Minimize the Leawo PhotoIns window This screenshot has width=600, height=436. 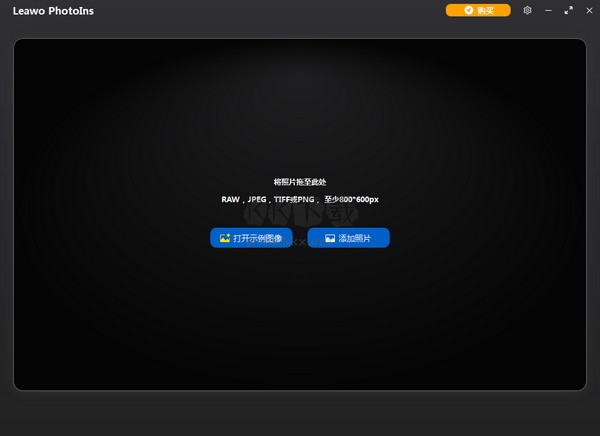click(548, 11)
